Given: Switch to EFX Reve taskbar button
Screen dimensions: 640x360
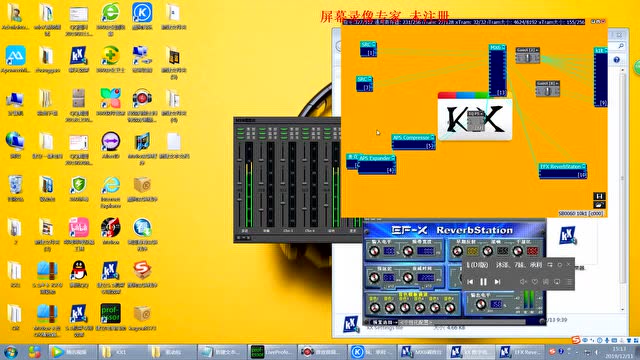Looking at the screenshot, I should point(520,352).
